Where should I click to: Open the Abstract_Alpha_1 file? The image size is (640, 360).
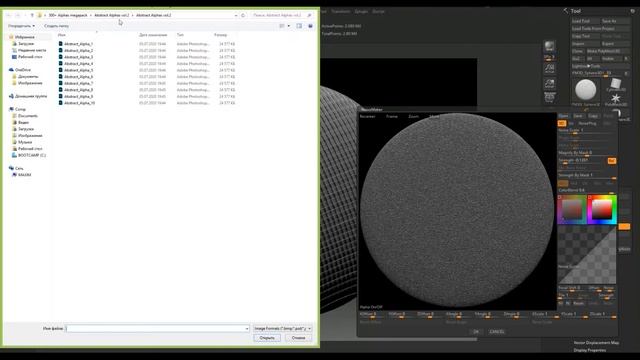click(x=78, y=44)
